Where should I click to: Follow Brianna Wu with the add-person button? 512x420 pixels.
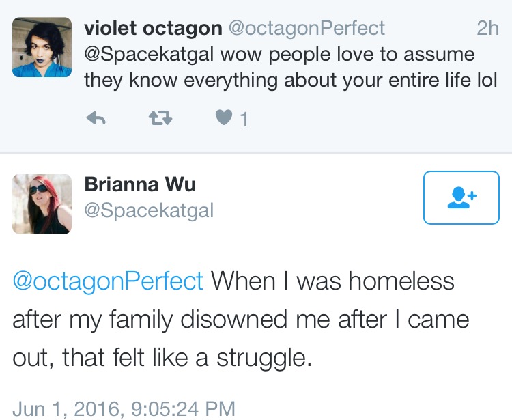461,197
